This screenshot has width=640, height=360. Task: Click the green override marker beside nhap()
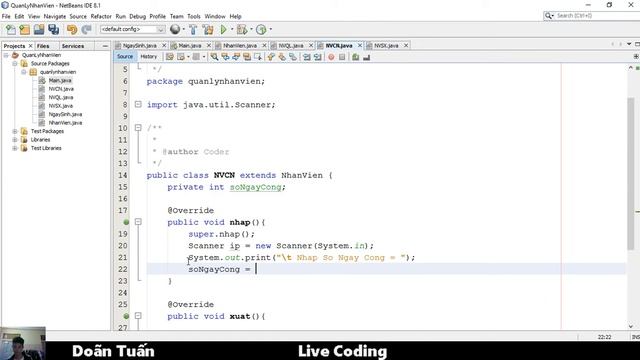click(126, 222)
